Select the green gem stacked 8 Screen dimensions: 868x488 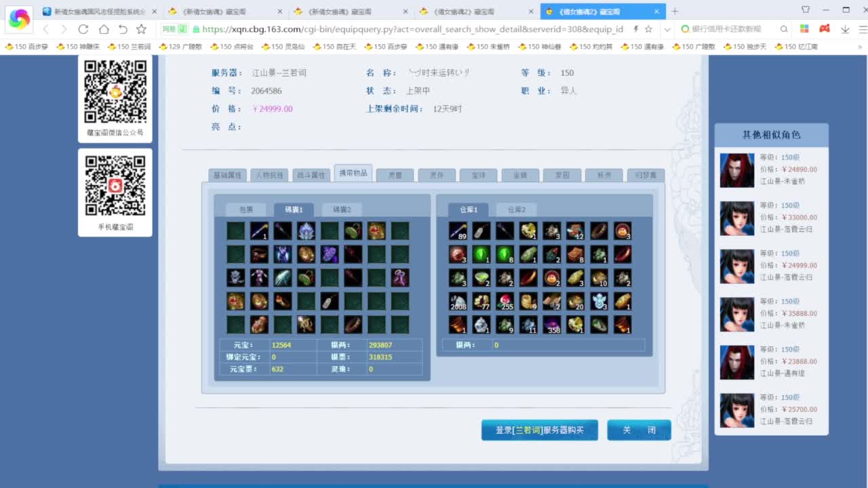(505, 255)
